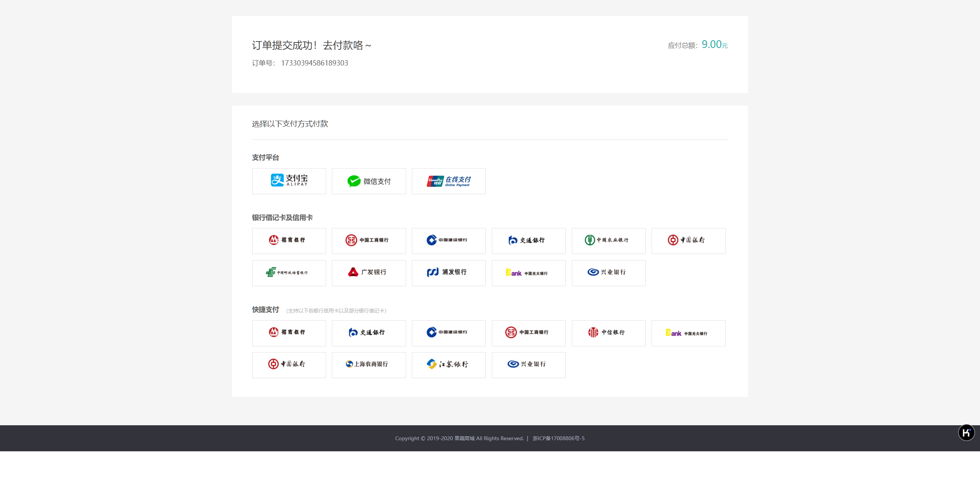Select 中国工商银行 under 快捷支付
Image resolution: width=980 pixels, height=490 pixels.
[x=529, y=333]
